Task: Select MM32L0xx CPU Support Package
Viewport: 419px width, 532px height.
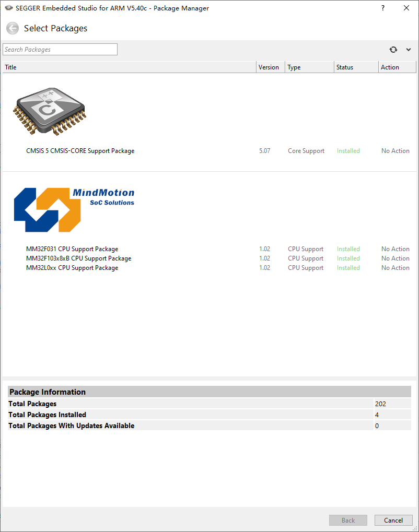Action: pyautogui.click(x=72, y=268)
